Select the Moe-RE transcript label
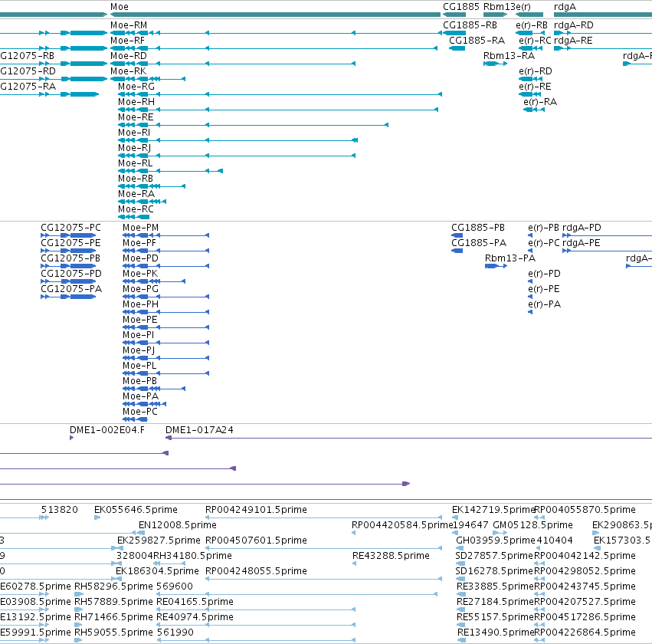Viewport: 652px width, 644px height. click(x=136, y=117)
